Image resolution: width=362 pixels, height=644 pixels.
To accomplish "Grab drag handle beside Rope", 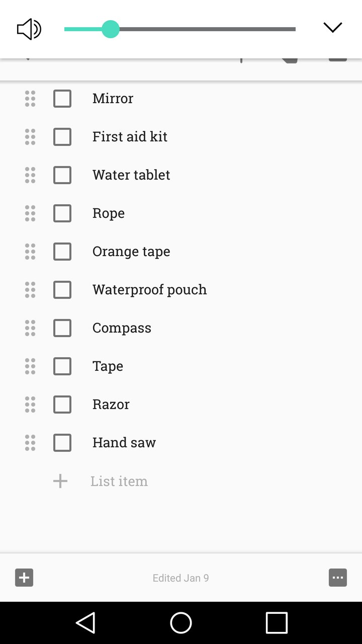I will 30,213.
